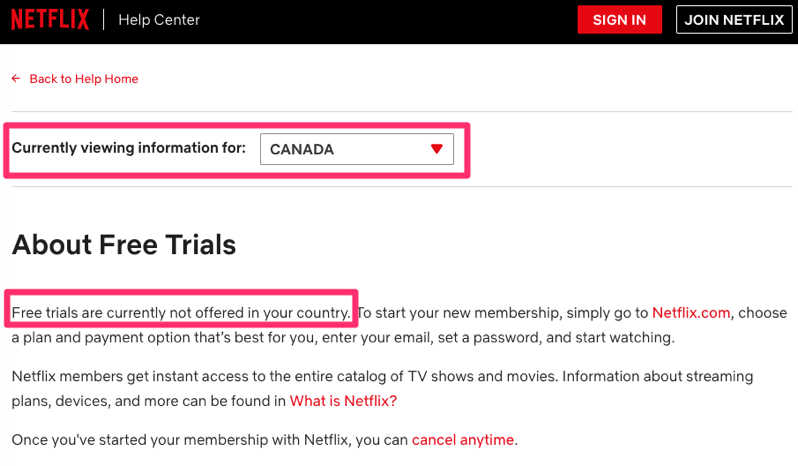Open the cancel anytime link
798x466 pixels.
pyautogui.click(x=463, y=440)
